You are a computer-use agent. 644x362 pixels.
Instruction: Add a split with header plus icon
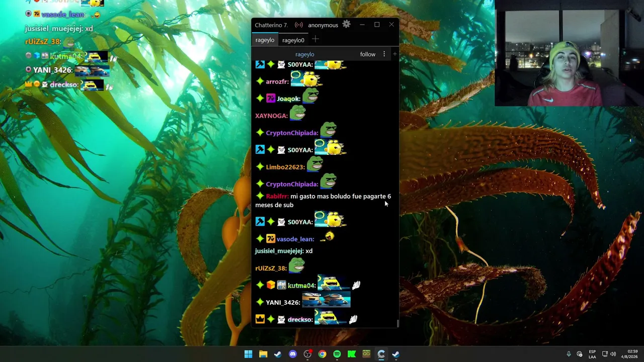(395, 54)
